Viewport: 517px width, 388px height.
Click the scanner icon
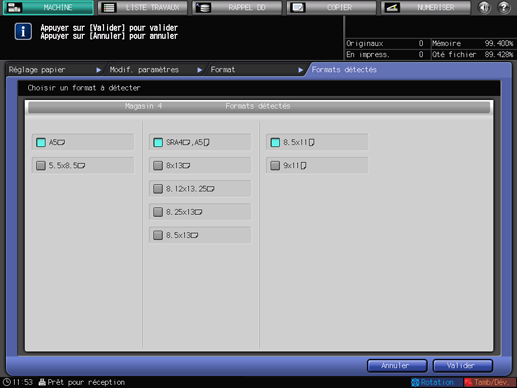pyautogui.click(x=392, y=7)
